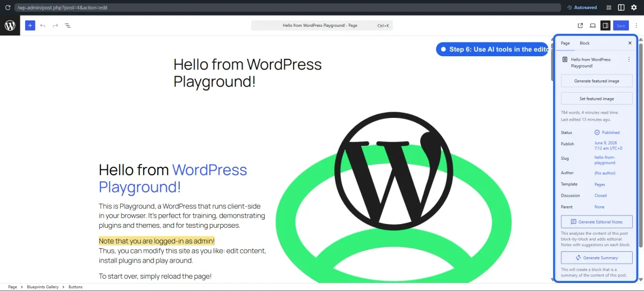
Task: Click paragraph 'This is Playground, a WordPress'
Action: click(x=182, y=216)
